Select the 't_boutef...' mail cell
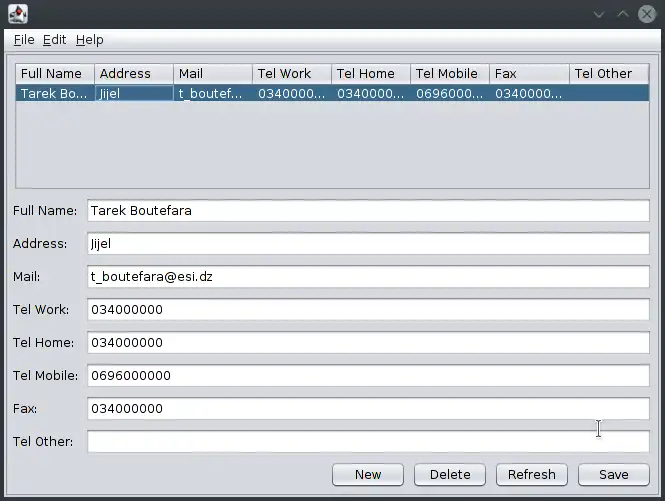This screenshot has width=665, height=501. (213, 93)
